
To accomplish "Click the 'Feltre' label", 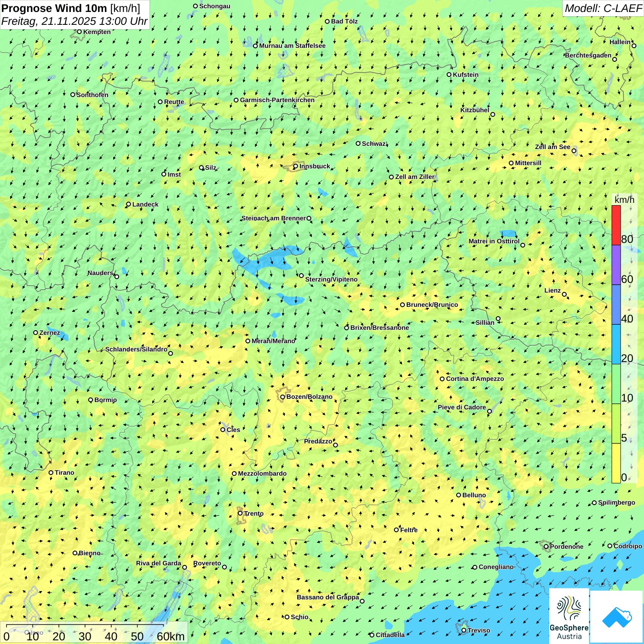I will point(409,530).
